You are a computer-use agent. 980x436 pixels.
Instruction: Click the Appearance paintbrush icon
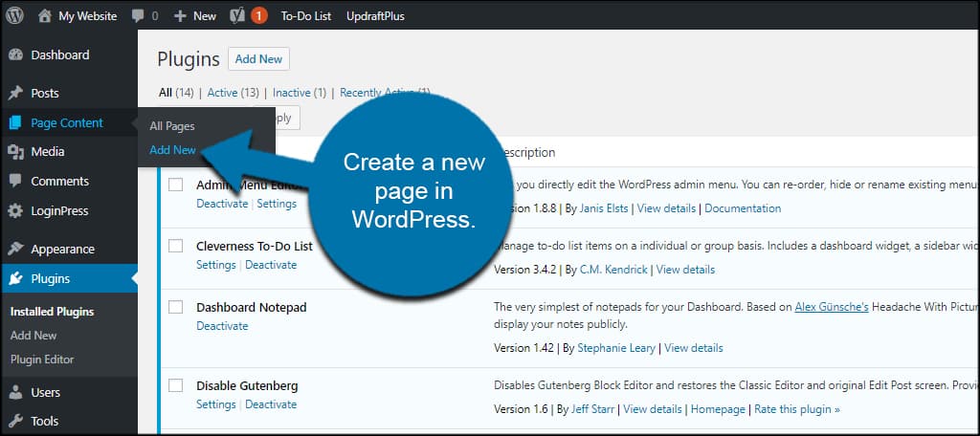pos(15,250)
